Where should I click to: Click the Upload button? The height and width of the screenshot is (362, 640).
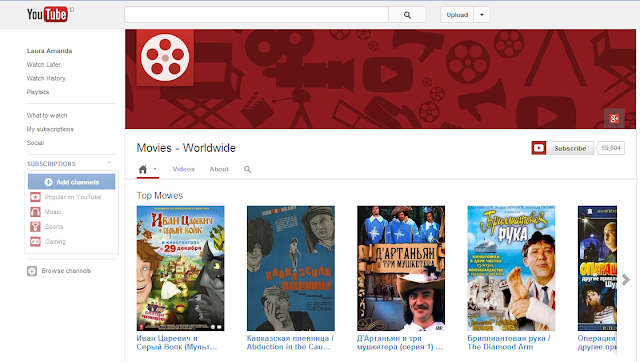point(457,15)
